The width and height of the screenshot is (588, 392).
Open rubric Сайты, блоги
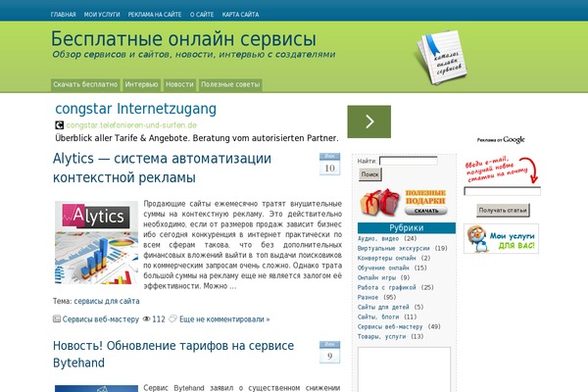point(378,317)
